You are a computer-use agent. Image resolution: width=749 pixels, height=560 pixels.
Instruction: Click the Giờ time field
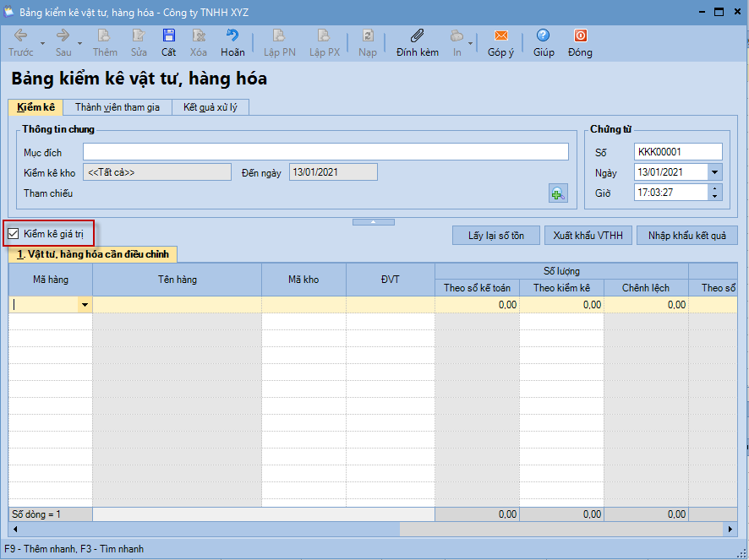coord(670,193)
